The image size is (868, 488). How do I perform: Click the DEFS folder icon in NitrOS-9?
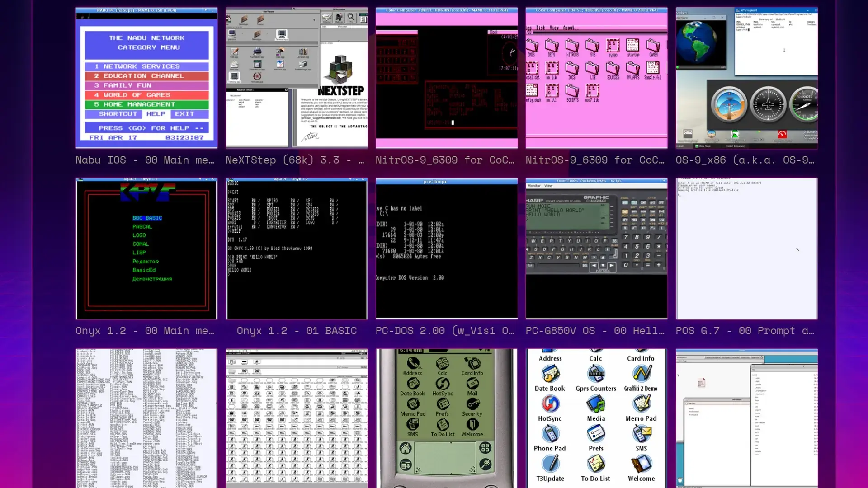tap(552, 48)
